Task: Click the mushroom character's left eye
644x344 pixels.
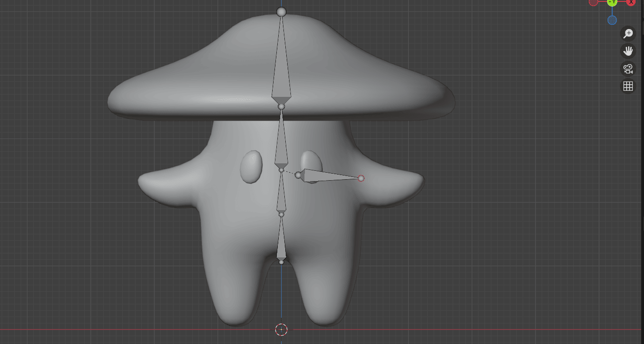Action: pos(251,167)
